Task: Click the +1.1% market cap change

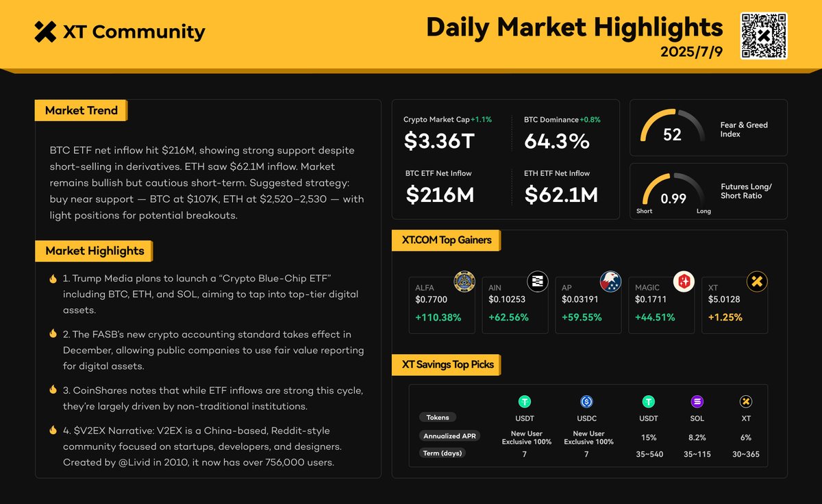Action: (x=481, y=119)
